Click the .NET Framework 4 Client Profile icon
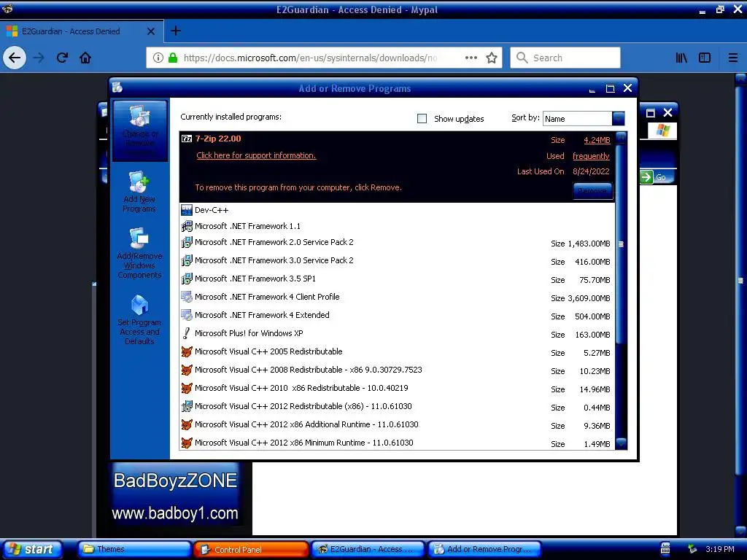The width and height of the screenshot is (747, 560). 187,297
